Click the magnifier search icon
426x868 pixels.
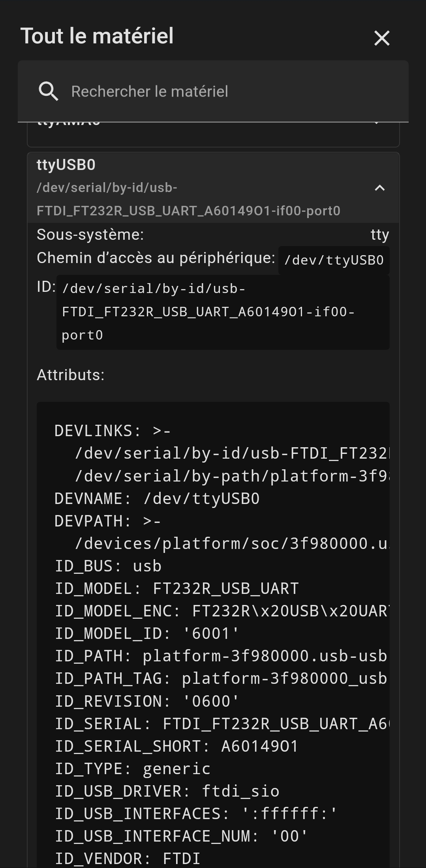coord(48,91)
